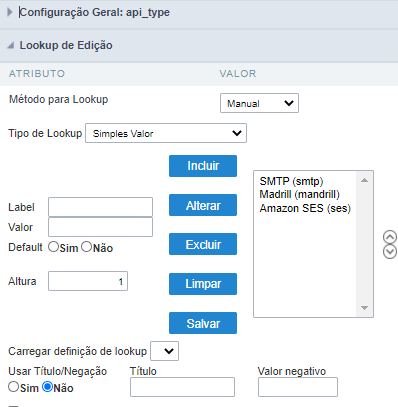Click the Limpar button
398x407 pixels.
pyautogui.click(x=203, y=284)
